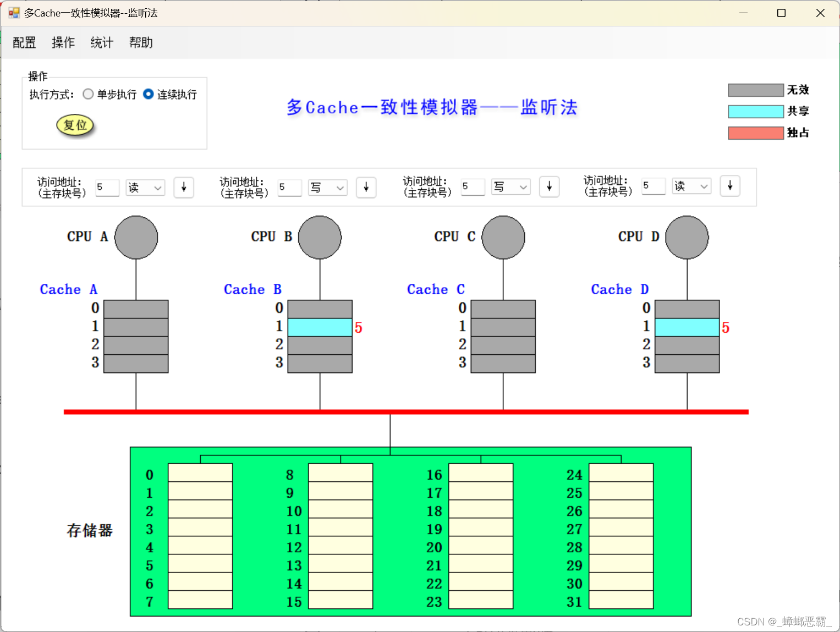Image resolution: width=840 pixels, height=632 pixels.
Task: Click the red 独占 legend swatch
Action: click(755, 133)
